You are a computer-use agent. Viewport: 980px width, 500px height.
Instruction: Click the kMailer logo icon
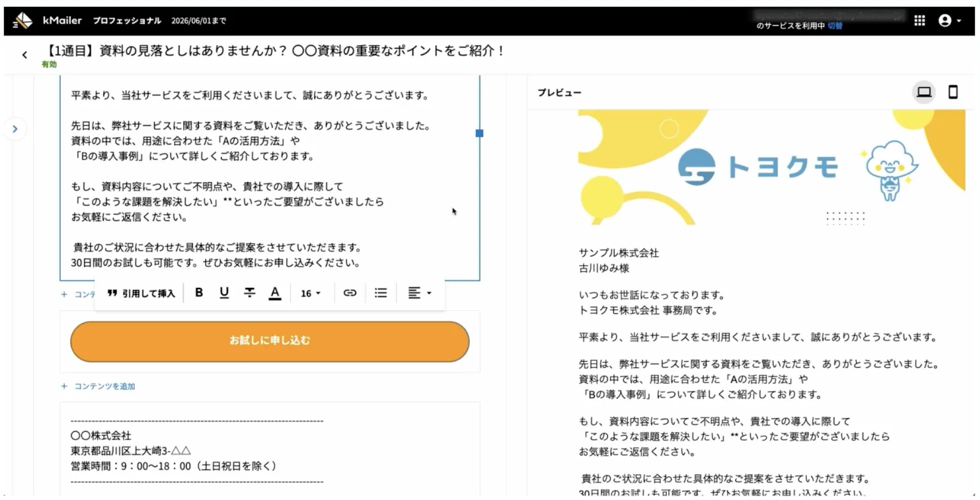23,20
